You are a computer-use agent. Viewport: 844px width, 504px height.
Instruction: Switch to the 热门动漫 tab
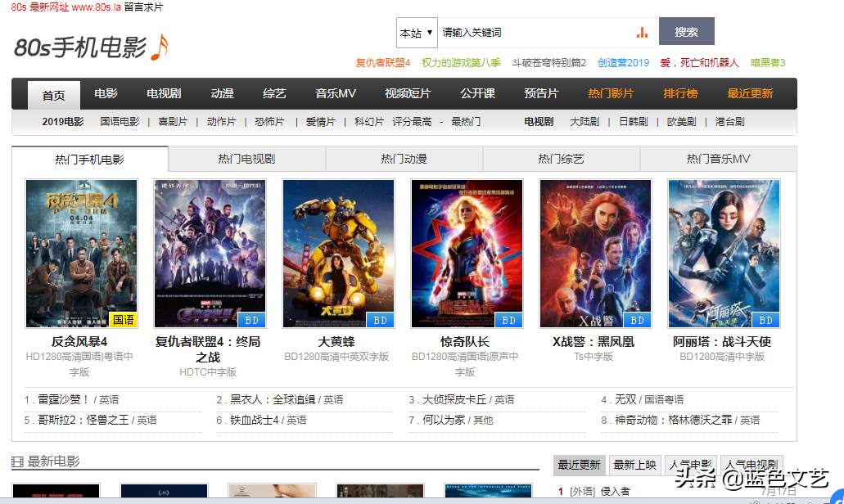(x=404, y=159)
